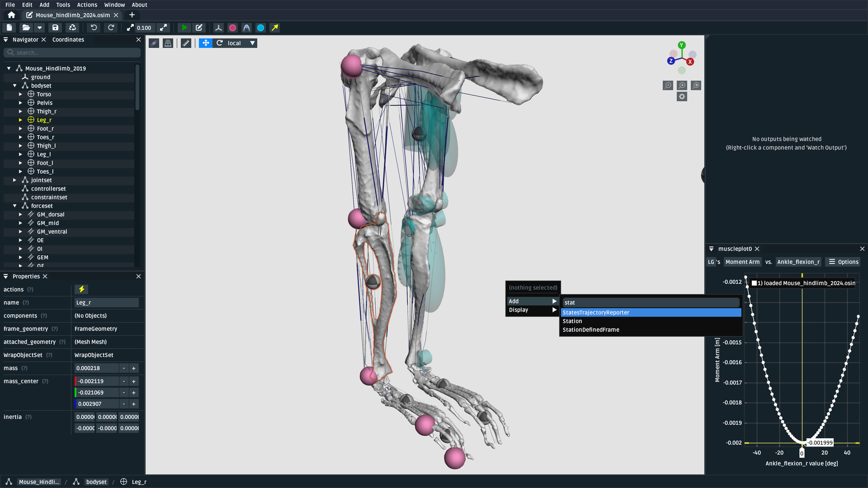The height and width of the screenshot is (488, 868).
Task: Zoom in the 3D viewport
Action: [682, 85]
